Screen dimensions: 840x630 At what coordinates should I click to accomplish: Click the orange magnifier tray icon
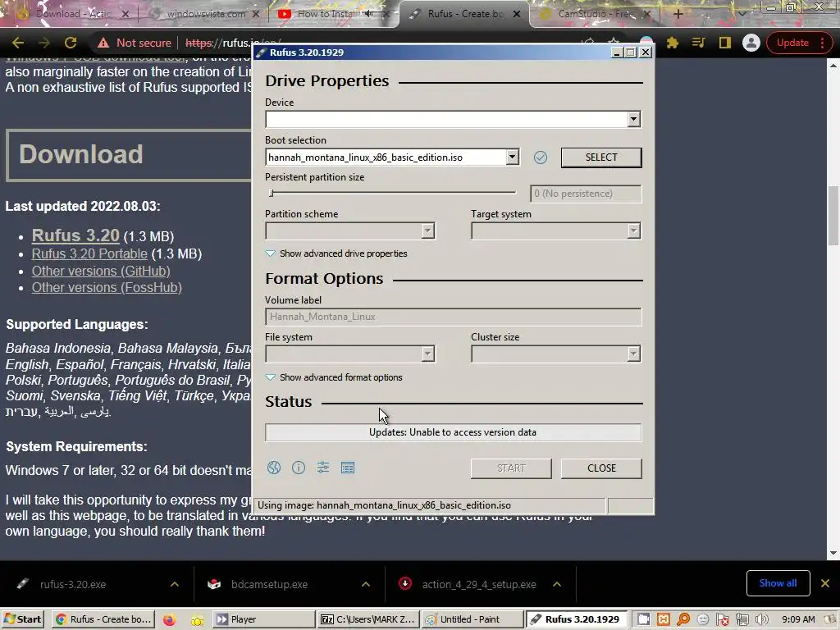[683, 620]
